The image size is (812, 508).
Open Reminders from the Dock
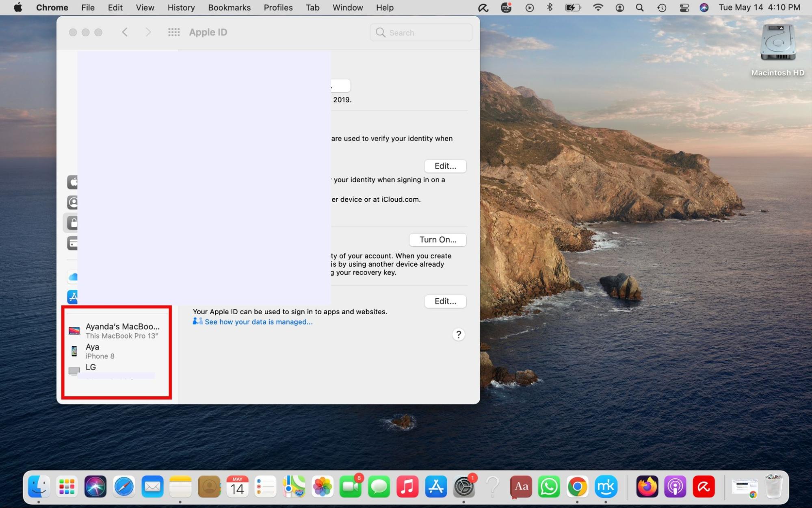pos(266,486)
